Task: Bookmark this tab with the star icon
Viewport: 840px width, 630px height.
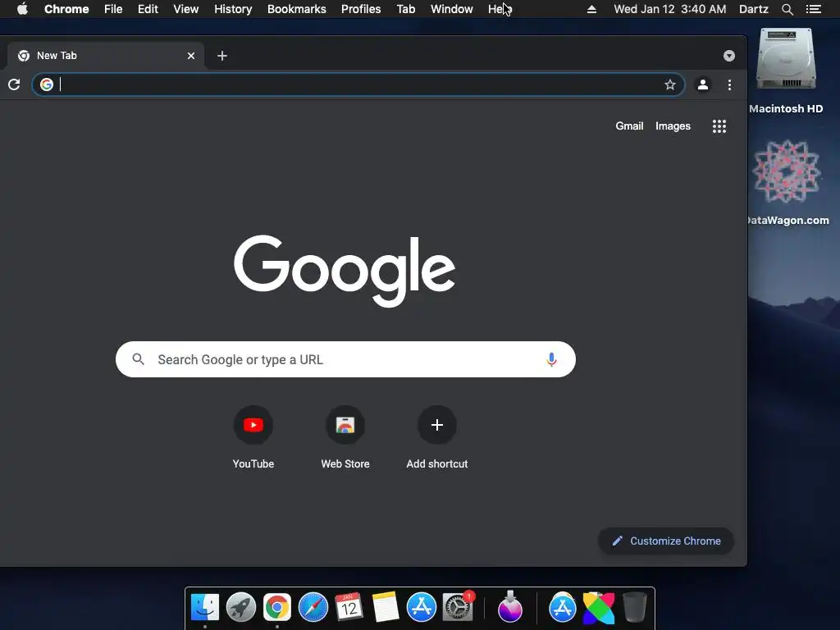Action: (669, 84)
